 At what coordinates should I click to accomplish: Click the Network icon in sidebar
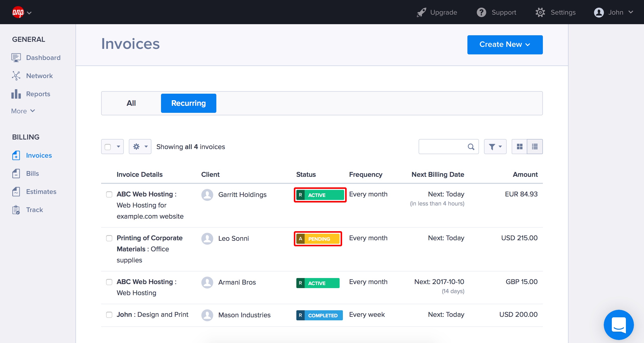coord(16,76)
